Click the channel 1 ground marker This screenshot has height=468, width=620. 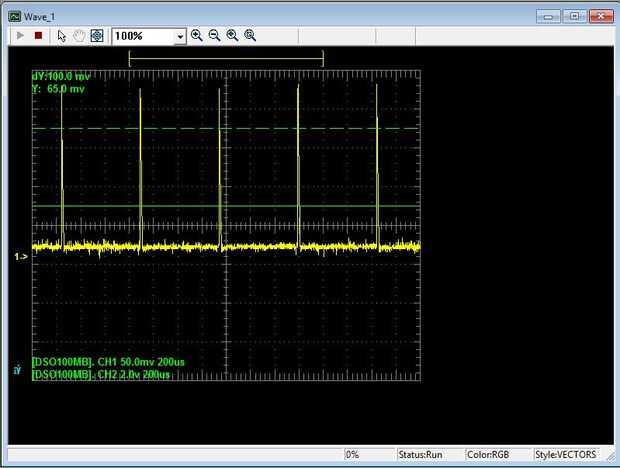(20, 257)
